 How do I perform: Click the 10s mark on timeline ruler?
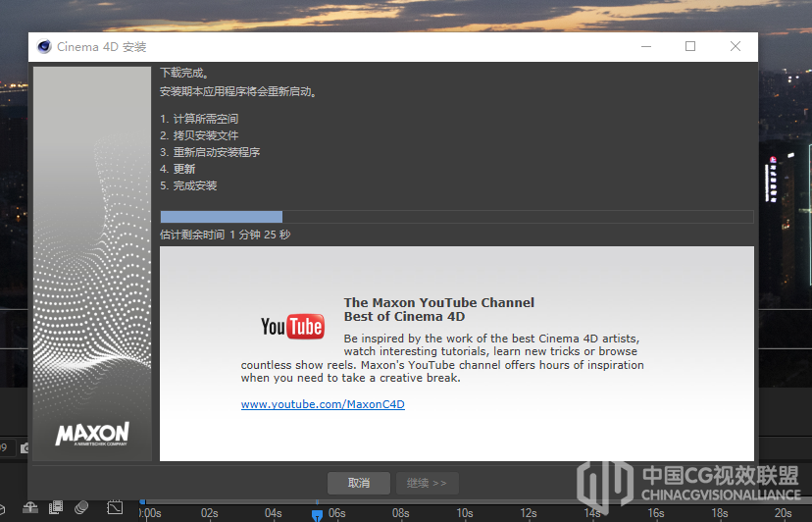[464, 513]
